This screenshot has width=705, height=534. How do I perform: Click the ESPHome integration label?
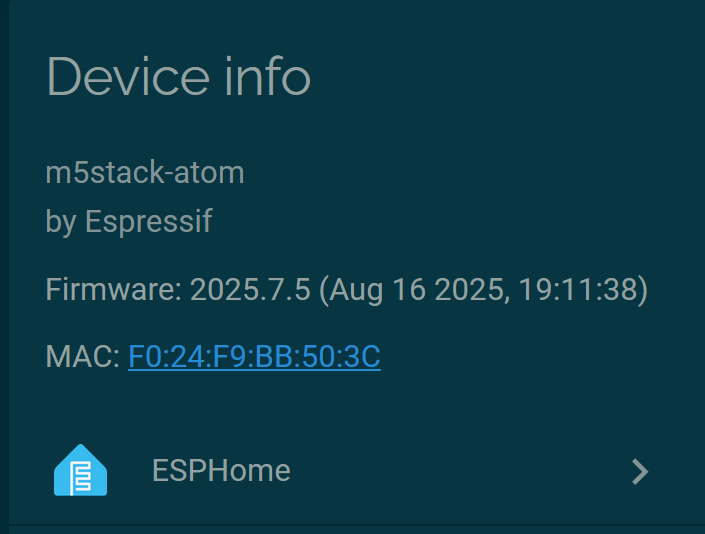point(221,471)
